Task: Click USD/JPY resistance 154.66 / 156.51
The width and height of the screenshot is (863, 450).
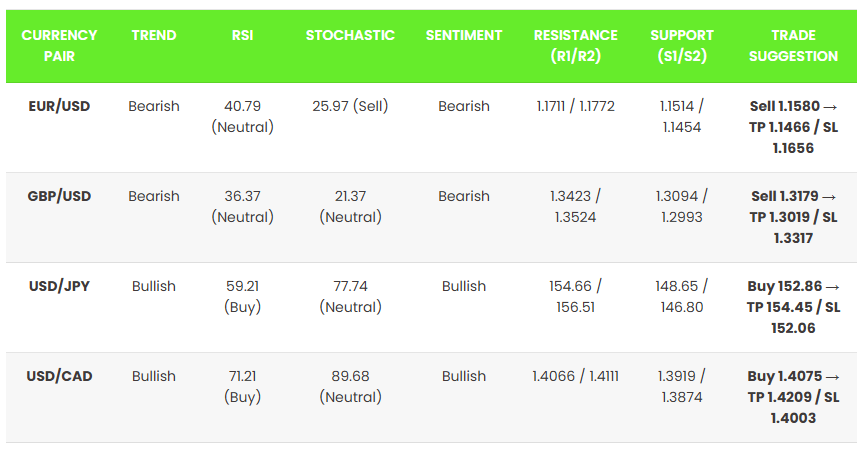Action: [x=576, y=296]
